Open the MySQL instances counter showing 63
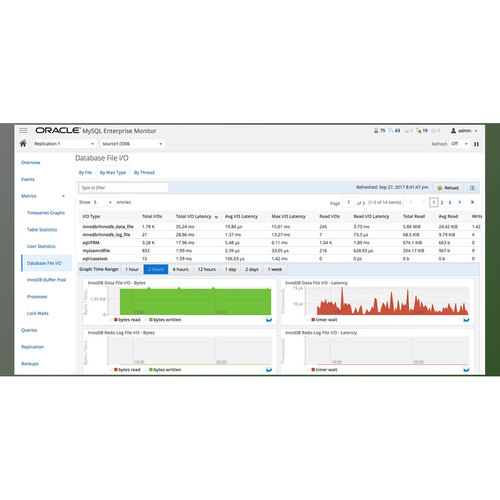The width and height of the screenshot is (500, 500). tap(394, 131)
